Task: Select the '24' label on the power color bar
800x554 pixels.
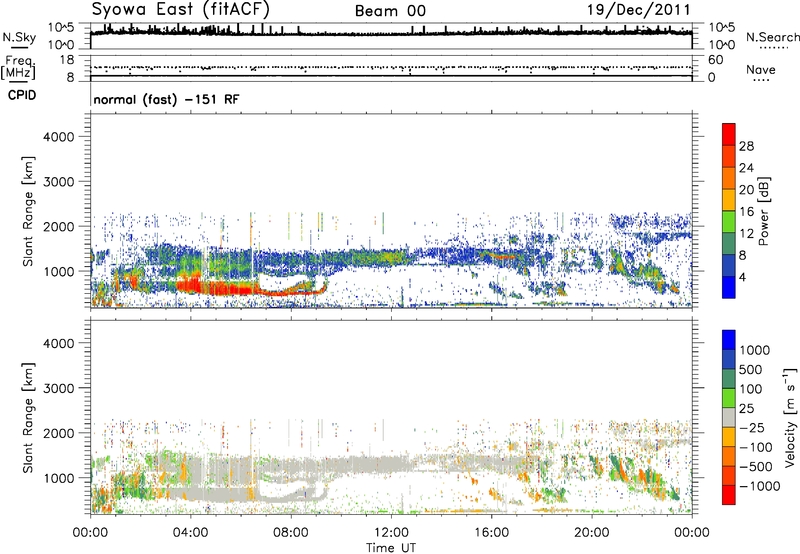Action: (x=746, y=168)
